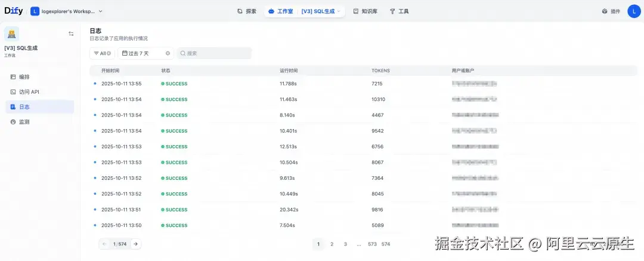Open the All status filter
644x261 pixels.
tap(103, 53)
